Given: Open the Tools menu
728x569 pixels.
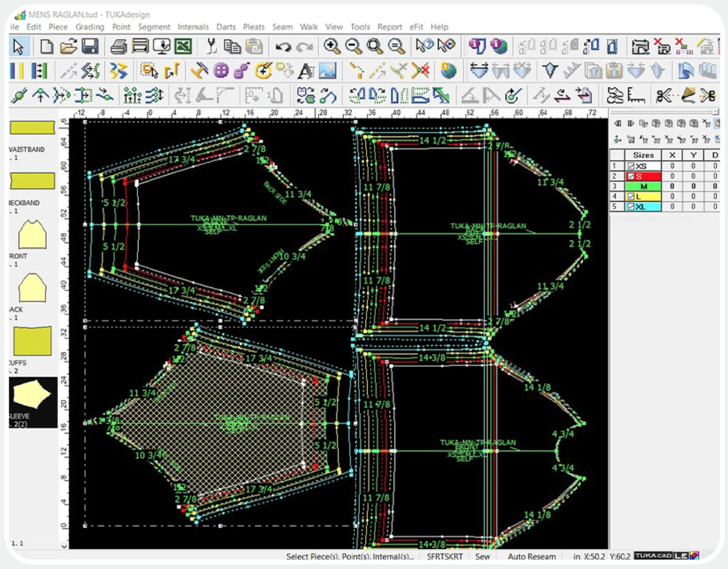Looking at the screenshot, I should [x=360, y=27].
